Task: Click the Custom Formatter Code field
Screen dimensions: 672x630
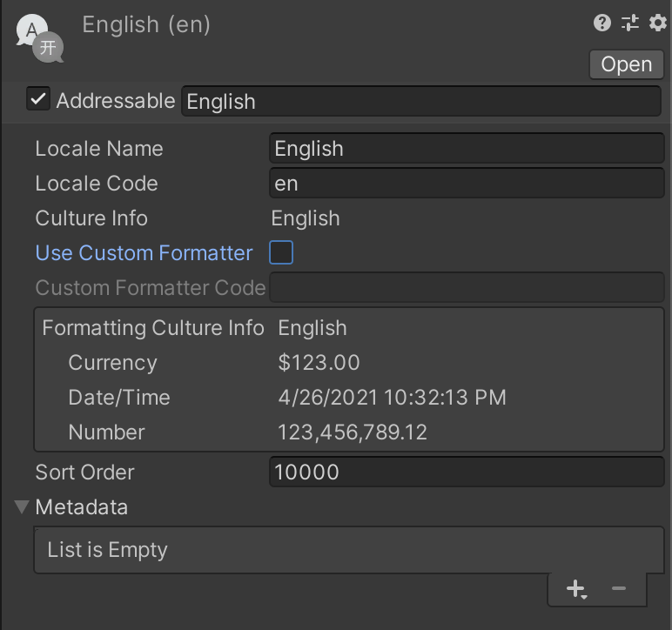Action: point(467,288)
